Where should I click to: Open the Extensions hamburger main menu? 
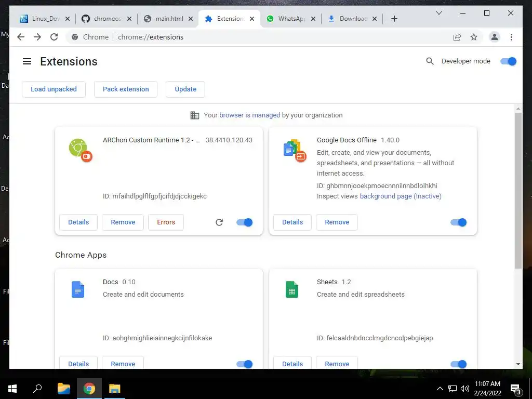[27, 61]
